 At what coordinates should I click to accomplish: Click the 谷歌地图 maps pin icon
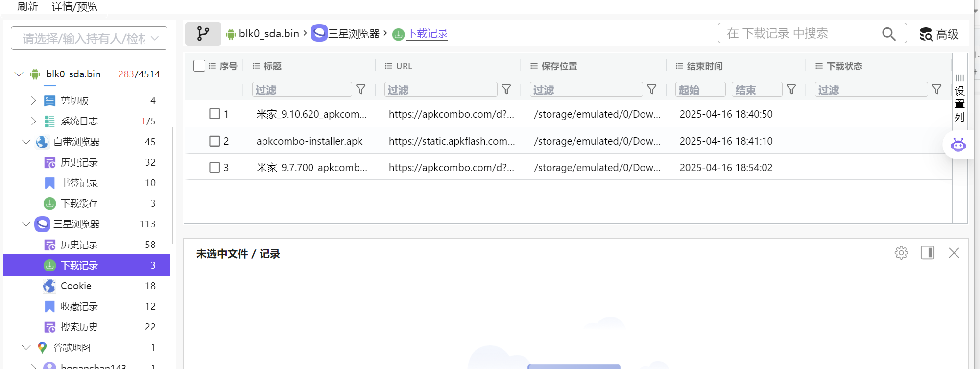[42, 347]
